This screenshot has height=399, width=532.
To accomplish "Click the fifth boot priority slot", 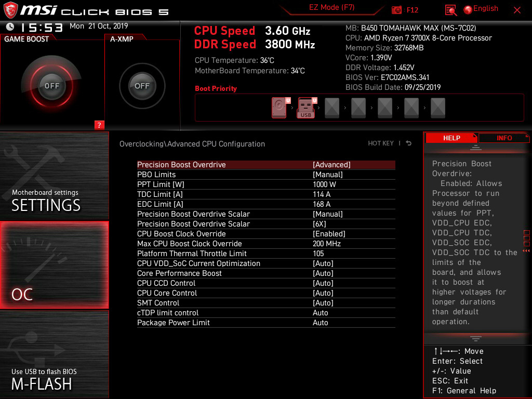I will 385,108.
